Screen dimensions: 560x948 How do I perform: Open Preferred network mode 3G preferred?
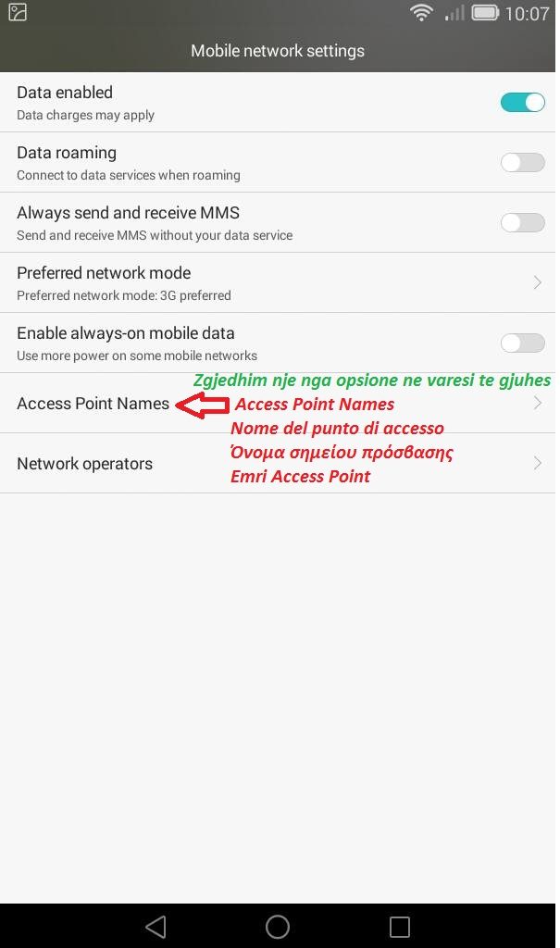pos(278,282)
